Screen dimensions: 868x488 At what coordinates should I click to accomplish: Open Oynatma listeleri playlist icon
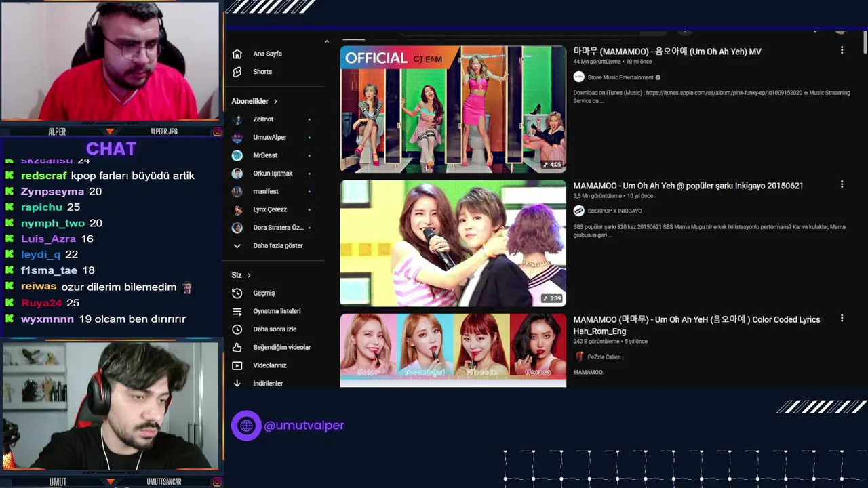pos(237,312)
